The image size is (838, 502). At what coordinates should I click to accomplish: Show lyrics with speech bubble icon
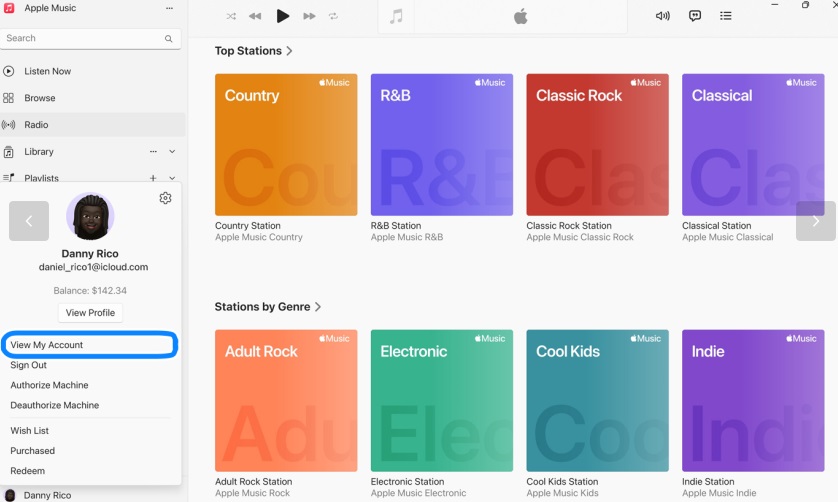coord(695,16)
